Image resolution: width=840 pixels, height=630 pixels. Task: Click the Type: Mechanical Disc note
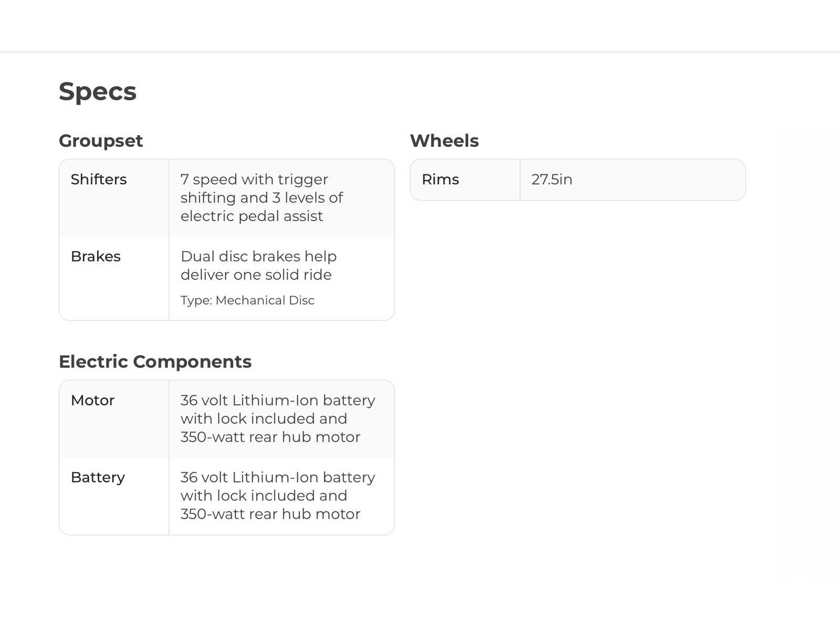pyautogui.click(x=247, y=300)
